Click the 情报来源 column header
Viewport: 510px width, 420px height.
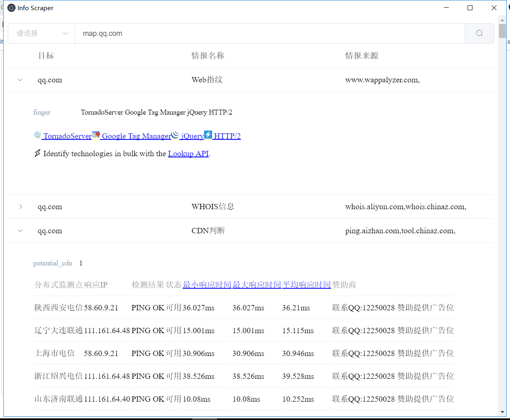pyautogui.click(x=361, y=56)
